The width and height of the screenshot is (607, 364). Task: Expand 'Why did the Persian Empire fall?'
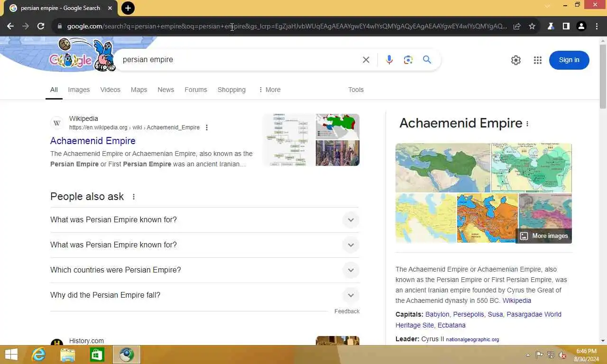(204, 295)
